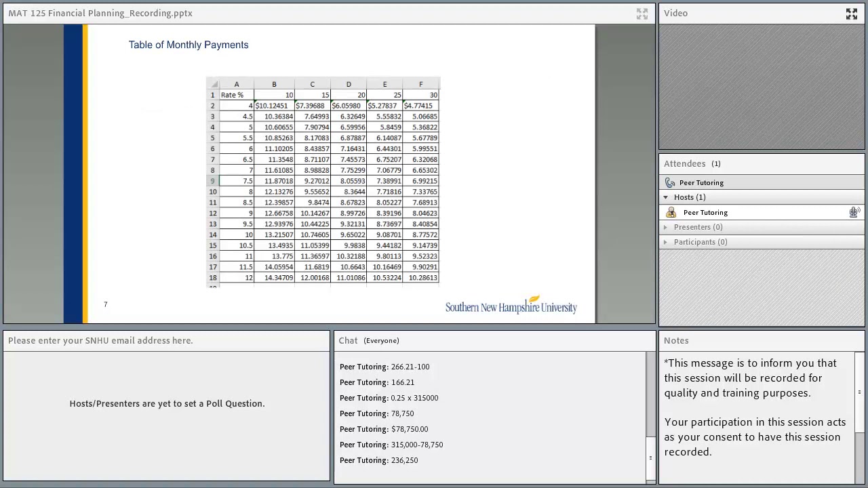The height and width of the screenshot is (488, 868).
Task: Click the SNHU email address poll prompt
Action: tap(100, 340)
